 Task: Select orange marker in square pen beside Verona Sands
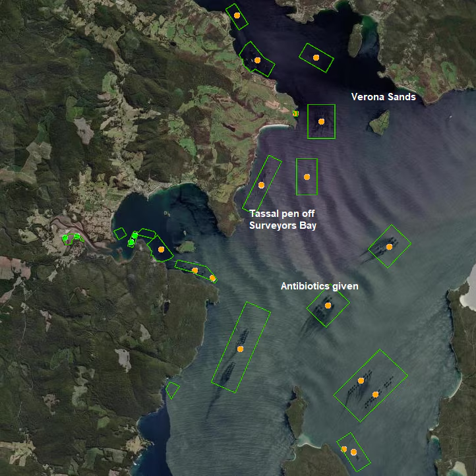pyautogui.click(x=321, y=121)
